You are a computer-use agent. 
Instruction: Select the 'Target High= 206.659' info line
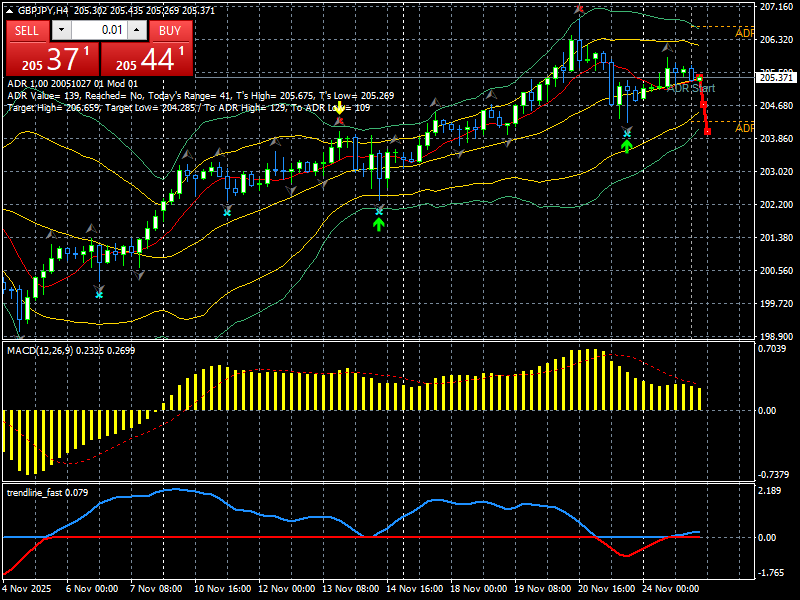click(x=188, y=108)
